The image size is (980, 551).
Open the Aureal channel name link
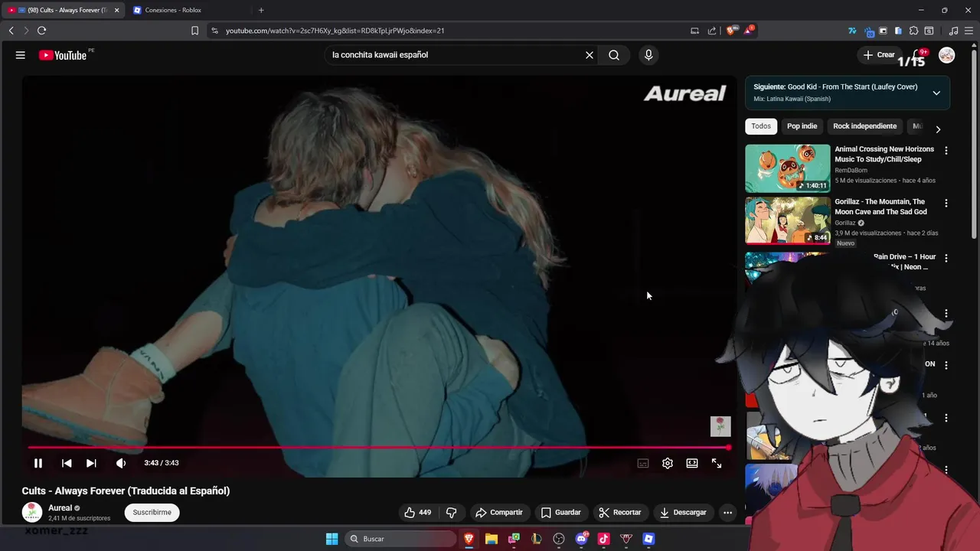[60, 508]
